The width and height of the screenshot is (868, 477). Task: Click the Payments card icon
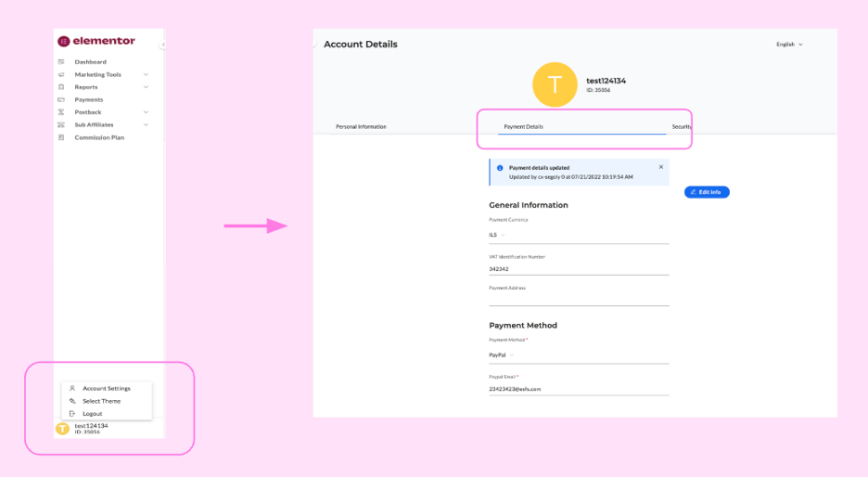pos(61,99)
